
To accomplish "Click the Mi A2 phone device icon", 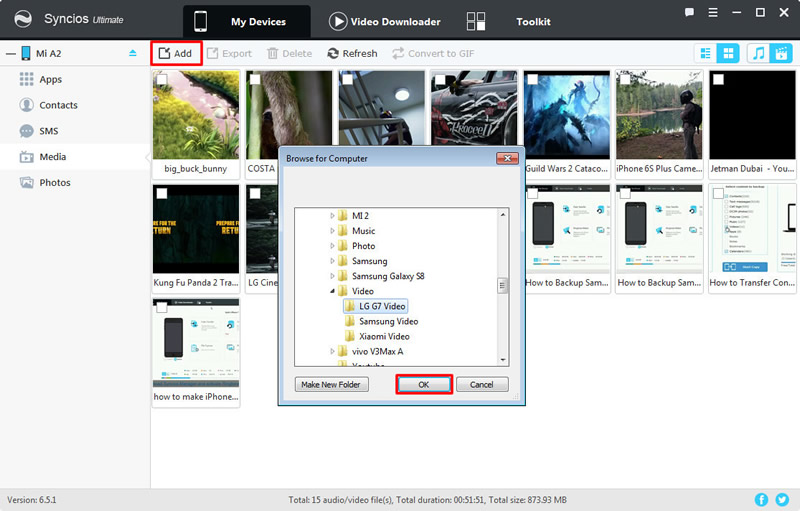I will coord(26,53).
